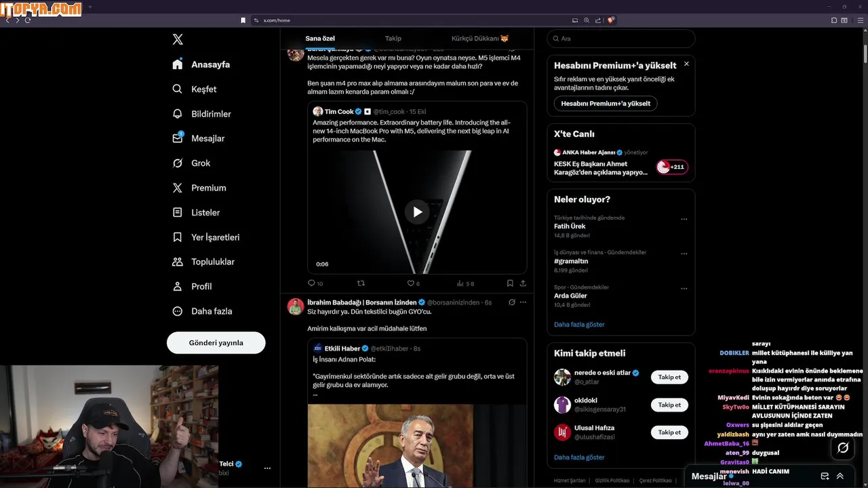This screenshot has height=488, width=868.
Task: Click Daha fazla göster under trends
Action: pyautogui.click(x=579, y=325)
